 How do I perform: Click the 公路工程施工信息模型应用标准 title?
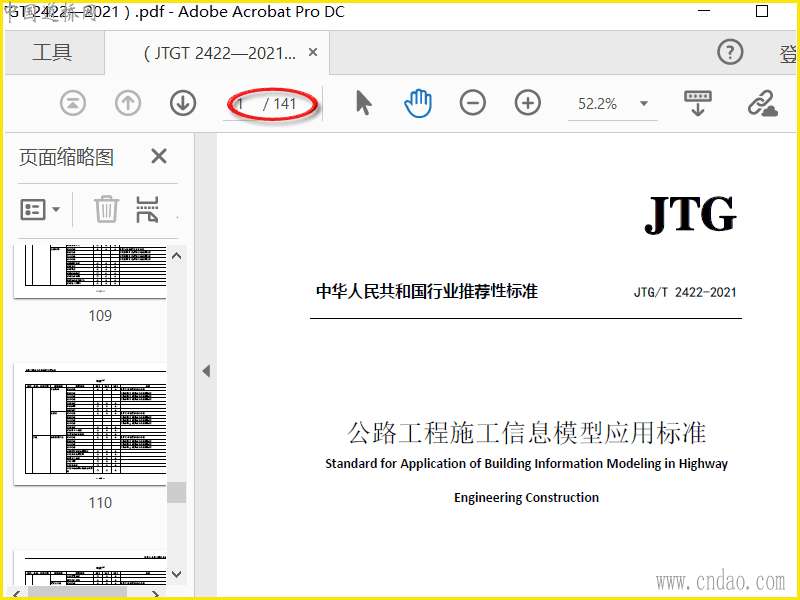(527, 433)
